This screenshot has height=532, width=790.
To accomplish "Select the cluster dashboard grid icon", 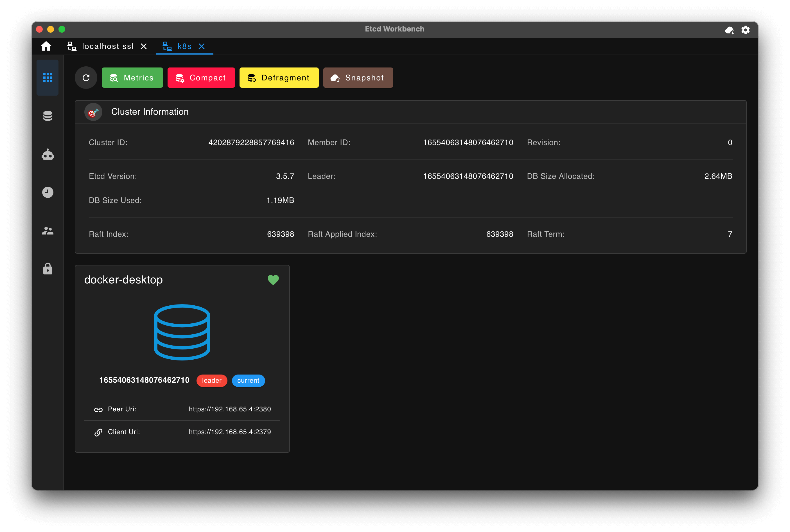I will (x=48, y=78).
